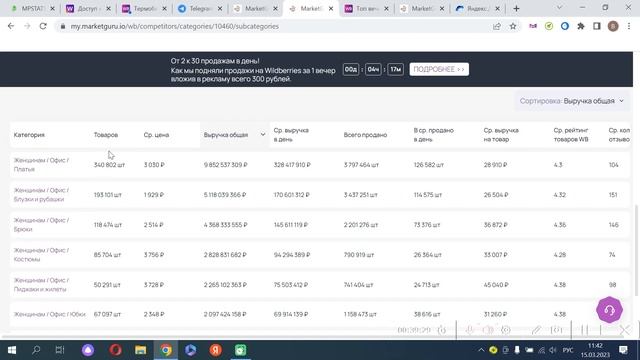Open the Windows notification center

(623, 350)
